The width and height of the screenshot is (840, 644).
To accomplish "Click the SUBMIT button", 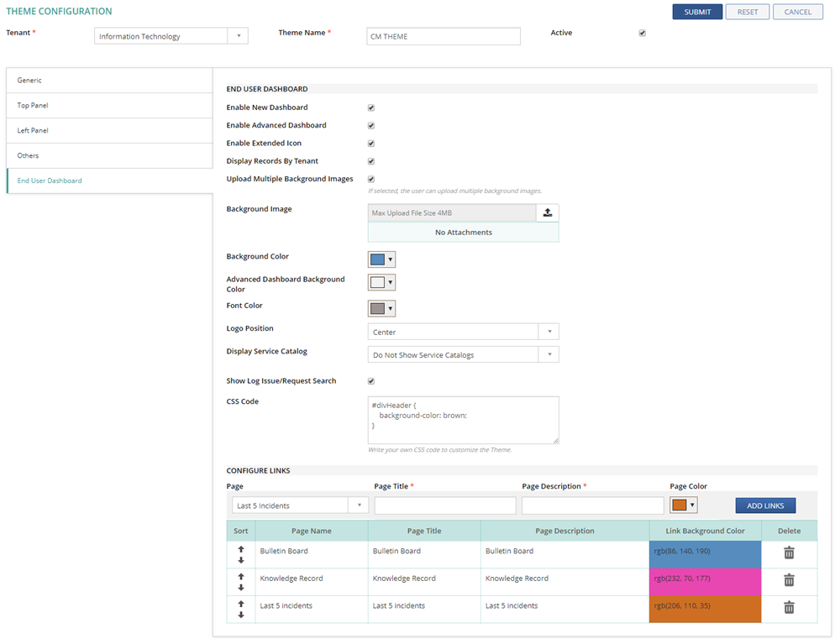I will [696, 12].
